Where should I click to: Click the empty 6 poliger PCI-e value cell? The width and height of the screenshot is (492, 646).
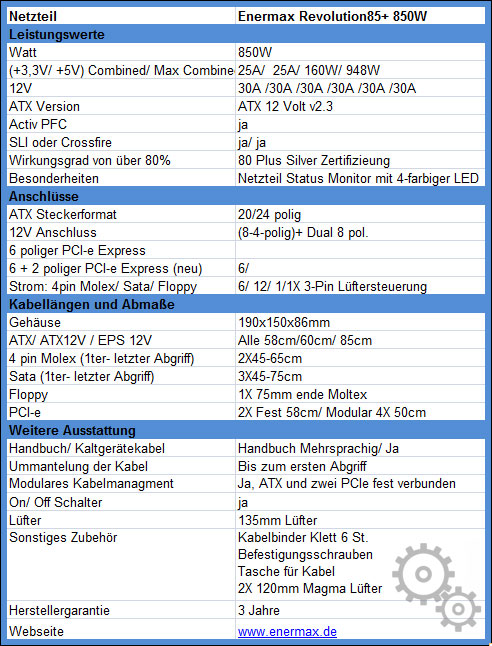pos(361,250)
